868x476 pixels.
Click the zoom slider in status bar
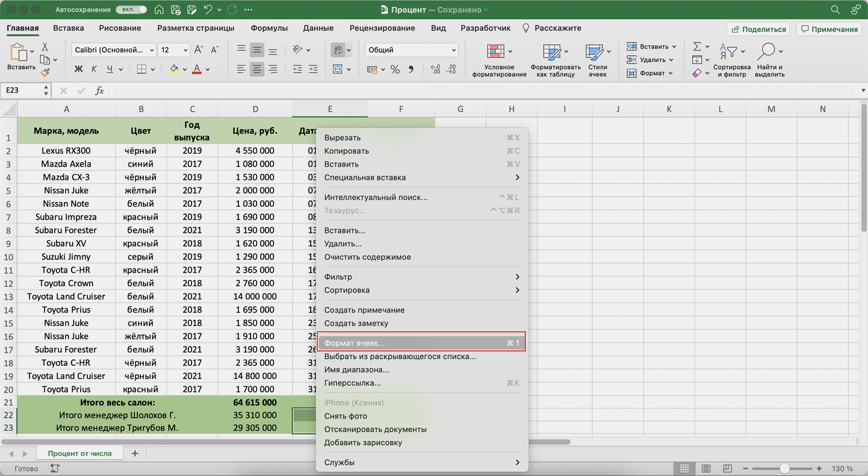tap(783, 469)
